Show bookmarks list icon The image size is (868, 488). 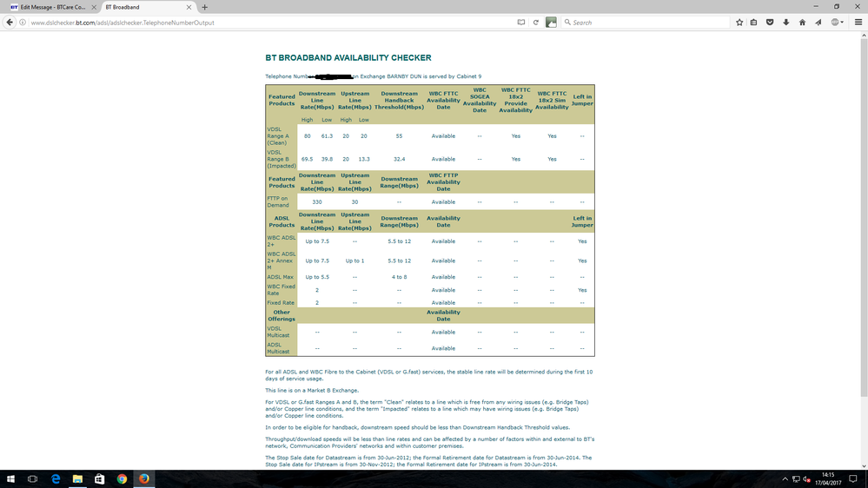click(x=753, y=22)
